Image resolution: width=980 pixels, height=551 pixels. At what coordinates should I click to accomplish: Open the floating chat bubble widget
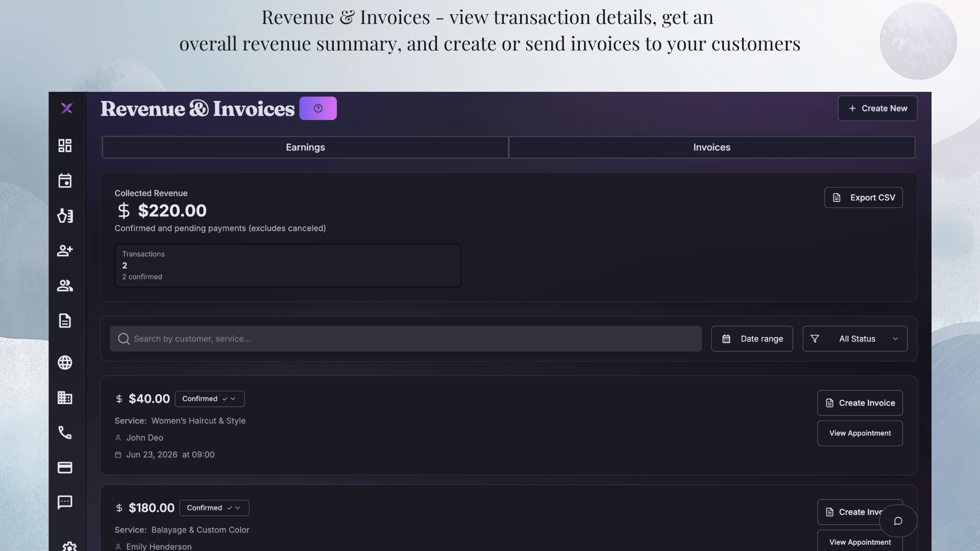[x=898, y=521]
